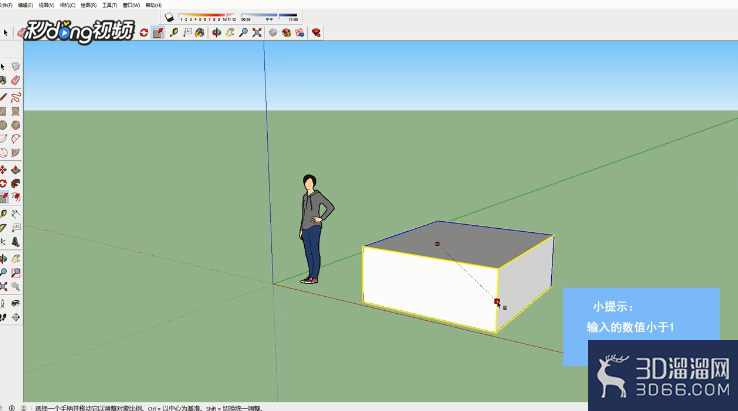This screenshot has width=738, height=411.
Task: Toggle shadows display button
Action: 169,17
